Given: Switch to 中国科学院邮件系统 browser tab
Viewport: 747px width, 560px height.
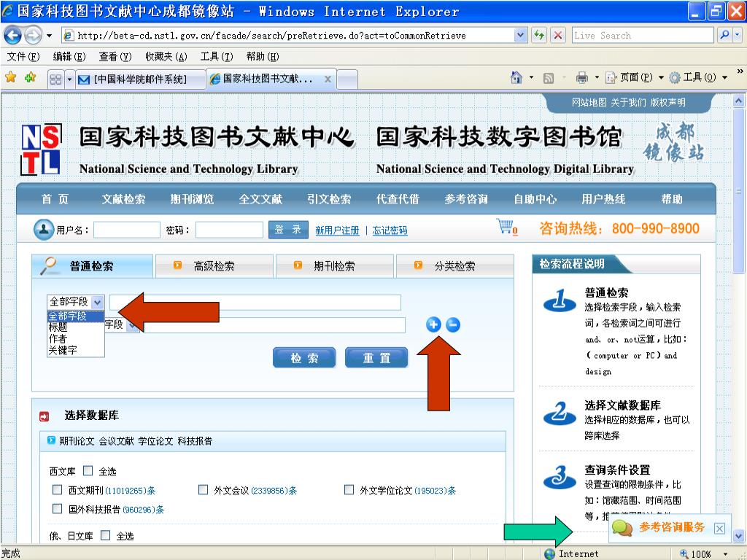Looking at the screenshot, I should coord(140,79).
